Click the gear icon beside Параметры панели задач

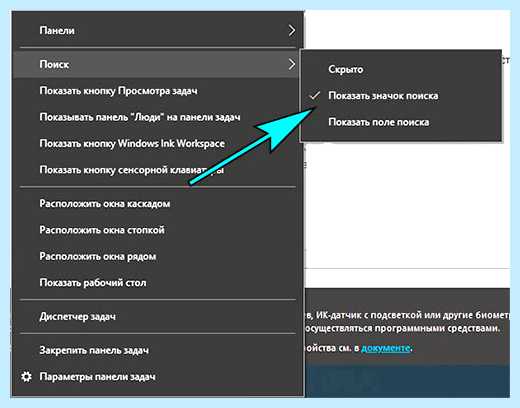[26, 377]
